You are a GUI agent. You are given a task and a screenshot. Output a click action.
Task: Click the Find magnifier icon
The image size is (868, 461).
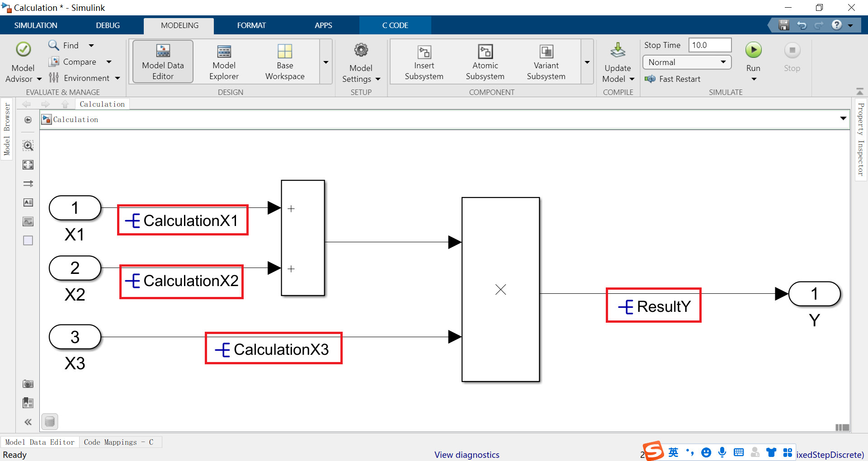(54, 45)
